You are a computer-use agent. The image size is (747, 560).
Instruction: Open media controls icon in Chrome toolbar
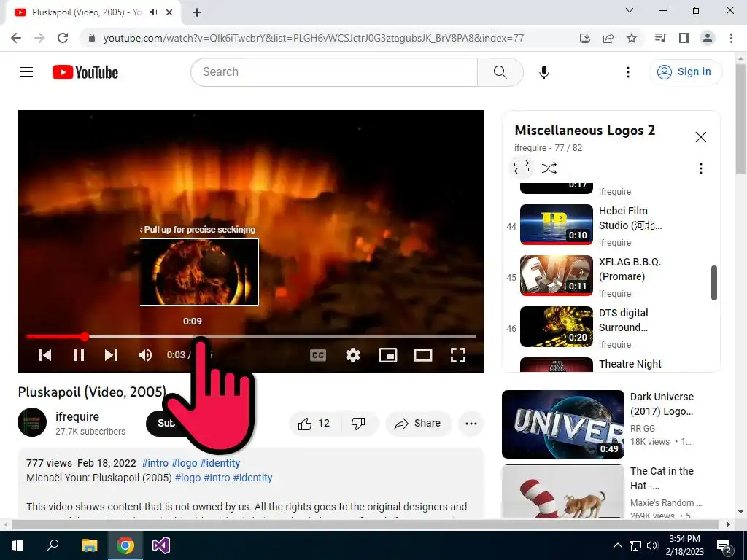[x=660, y=38]
